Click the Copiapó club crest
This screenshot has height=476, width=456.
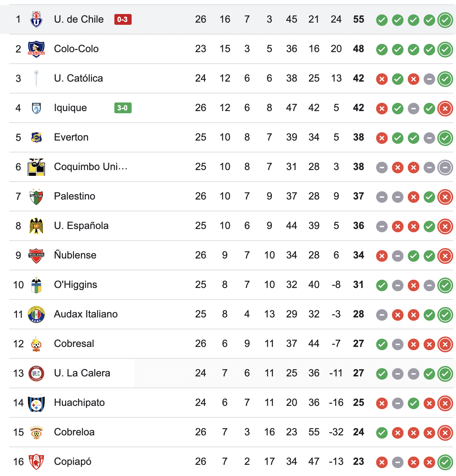[36, 462]
